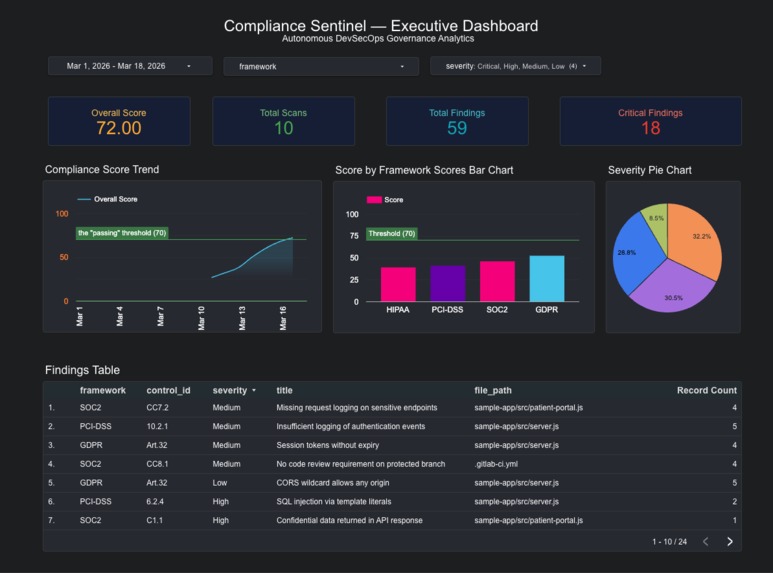Go to next page of findings table
Viewport: 773px width, 573px height.
[x=730, y=541]
